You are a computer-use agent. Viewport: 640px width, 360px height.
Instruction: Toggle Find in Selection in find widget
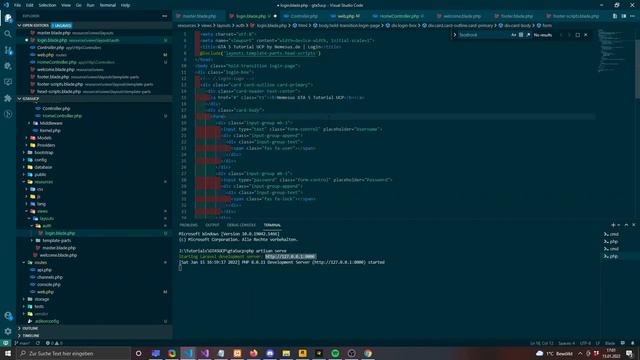(x=577, y=35)
